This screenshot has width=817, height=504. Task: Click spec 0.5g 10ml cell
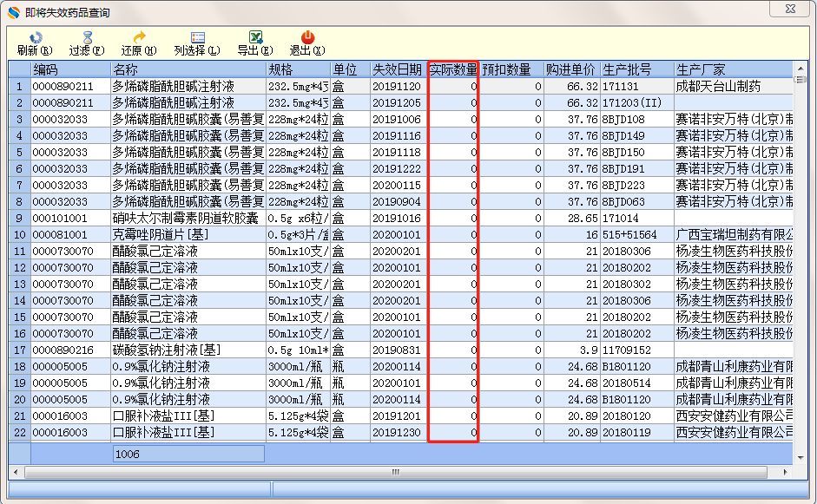299,350
